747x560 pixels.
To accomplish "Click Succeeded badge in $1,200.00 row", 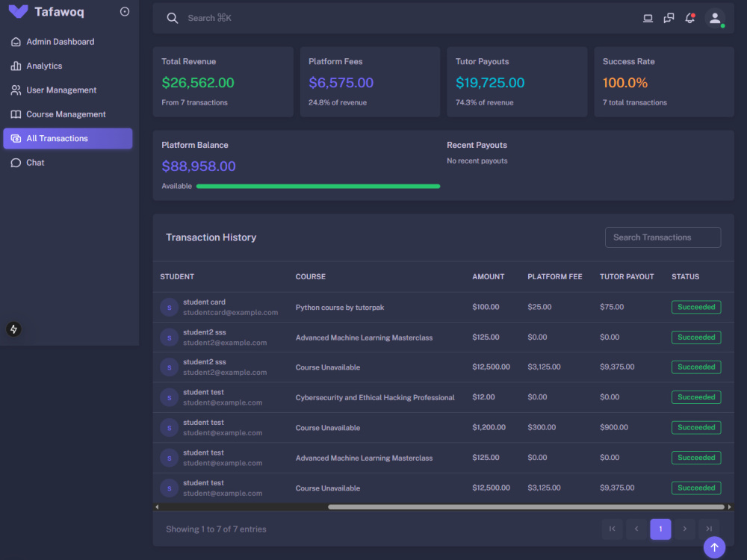I will coord(696,428).
